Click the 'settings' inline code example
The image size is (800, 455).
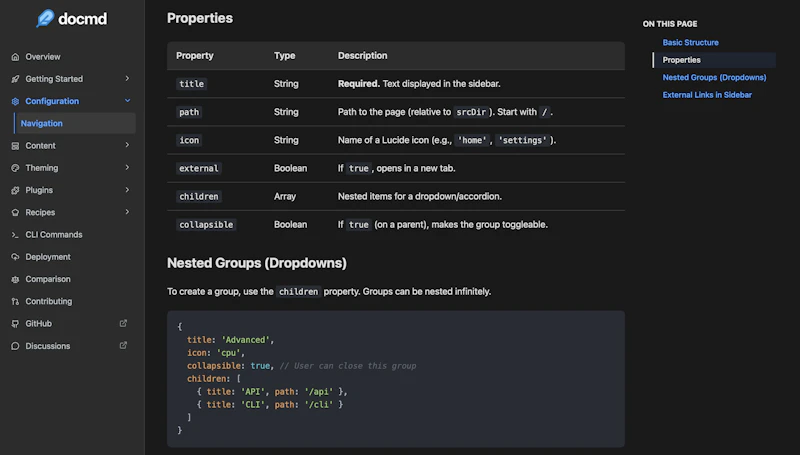click(x=522, y=140)
